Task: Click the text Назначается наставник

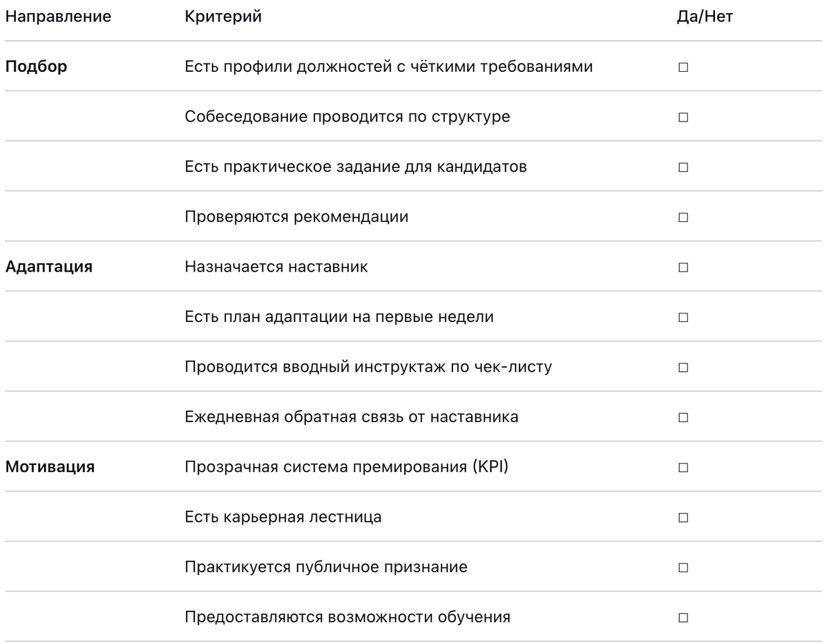Action: 276,267
